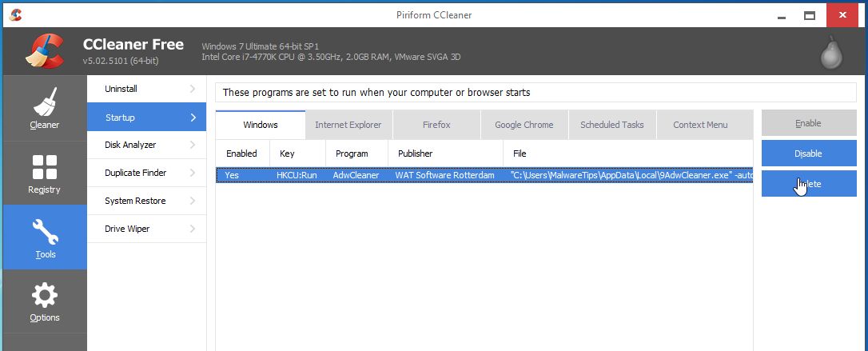Click the chevron next to Drive Wiper

193,229
